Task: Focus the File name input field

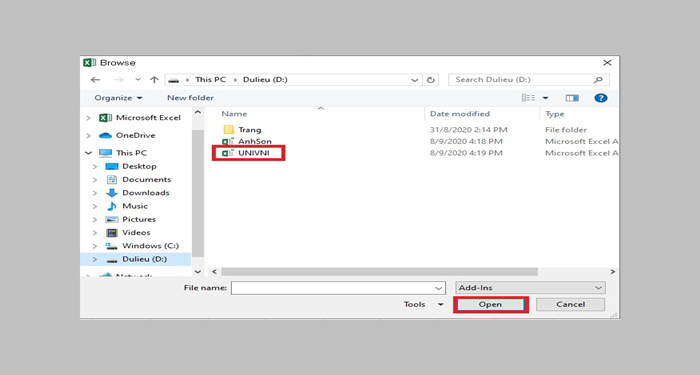Action: 338,288
